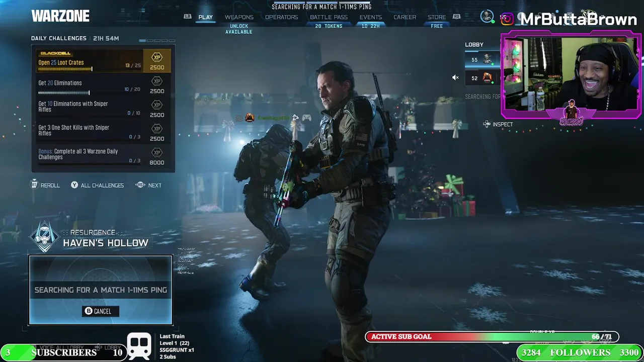
Task: Click the 20 Tokens label under Battle Pass
Action: pos(329,26)
